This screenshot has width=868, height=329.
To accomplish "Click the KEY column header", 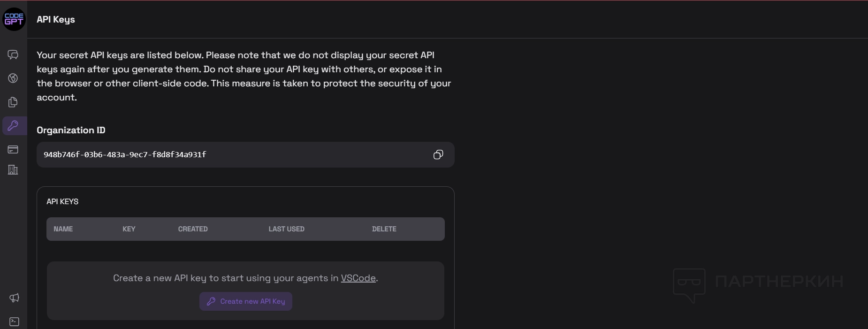I will [x=129, y=229].
